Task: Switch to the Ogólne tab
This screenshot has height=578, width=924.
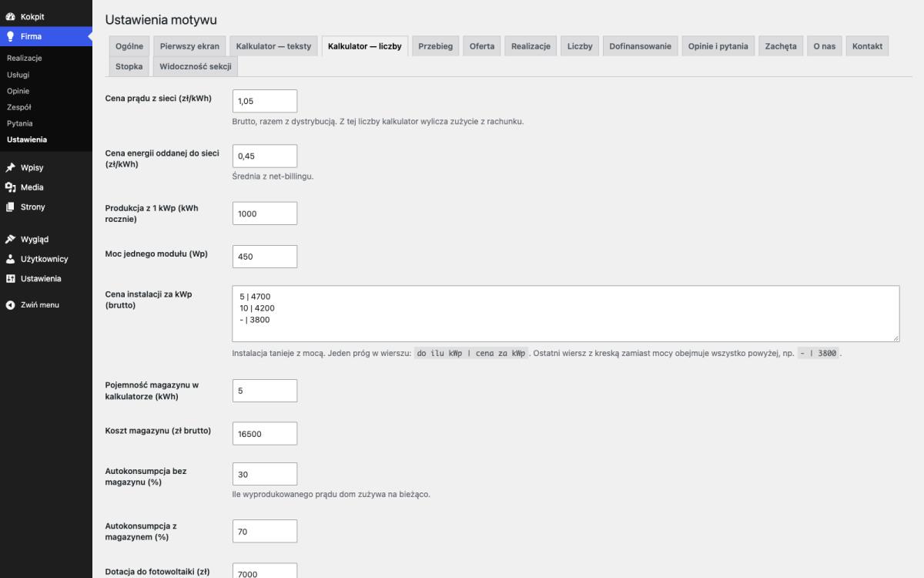Action: coord(129,46)
